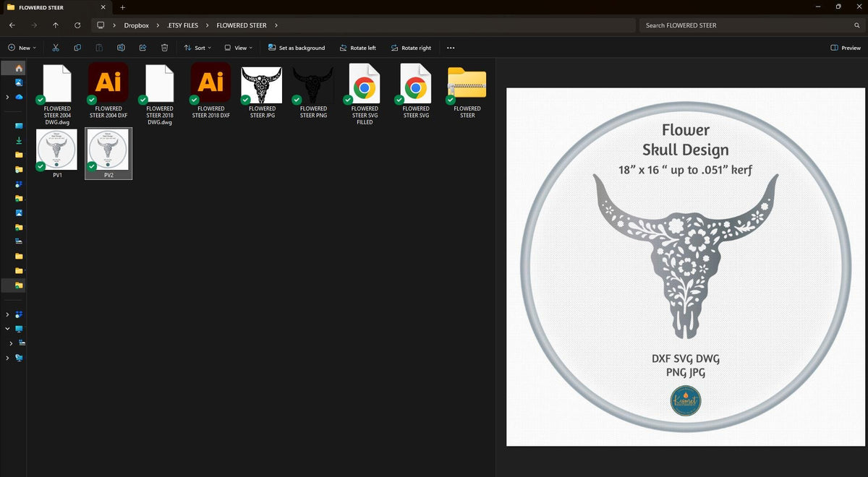Click the Search FLOWERED STEER field

751,25
